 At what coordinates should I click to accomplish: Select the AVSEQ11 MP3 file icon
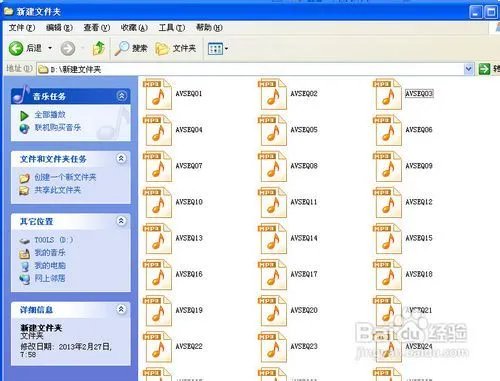272,202
